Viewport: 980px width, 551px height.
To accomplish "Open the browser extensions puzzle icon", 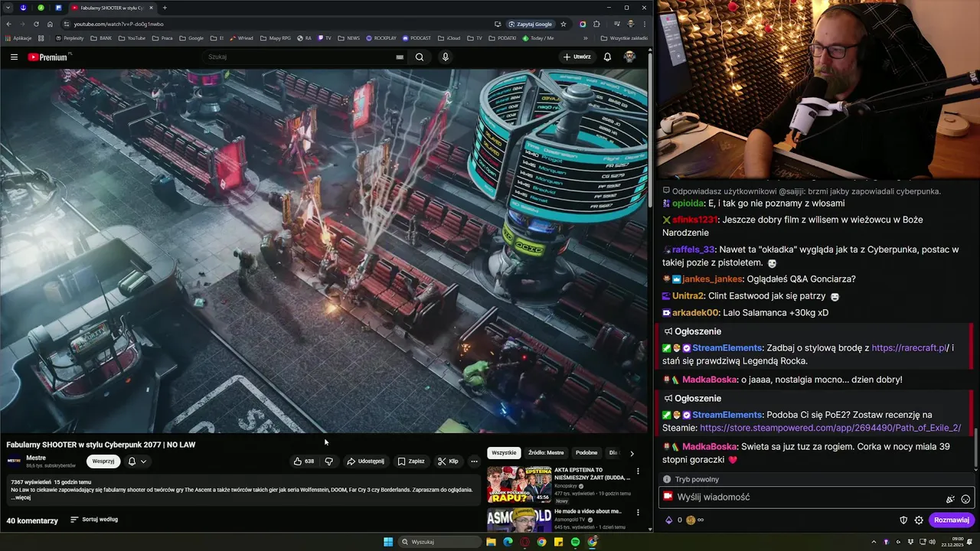I will pyautogui.click(x=596, y=24).
